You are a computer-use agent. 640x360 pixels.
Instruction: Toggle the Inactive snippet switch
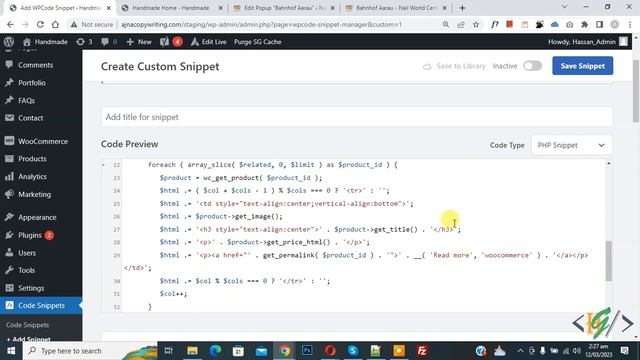pos(532,66)
